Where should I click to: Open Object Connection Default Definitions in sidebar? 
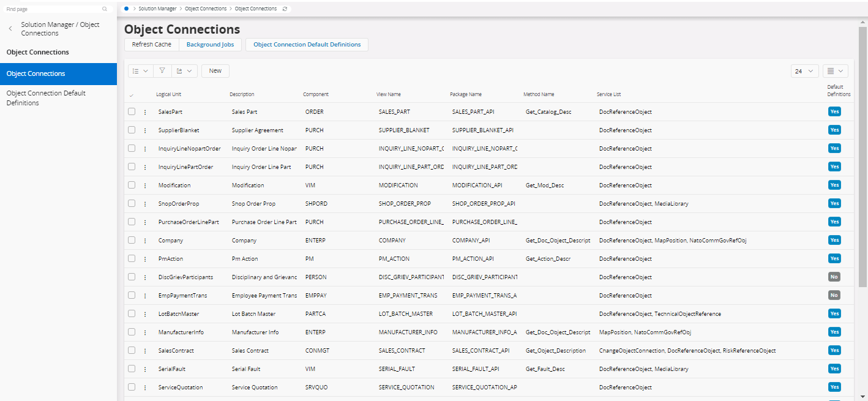(46, 98)
